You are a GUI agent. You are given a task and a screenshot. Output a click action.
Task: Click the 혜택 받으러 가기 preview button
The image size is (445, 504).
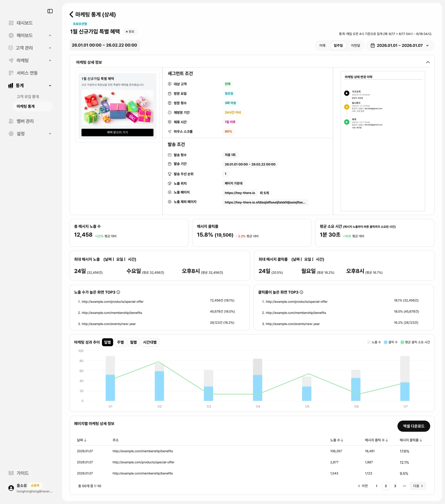pos(117,133)
